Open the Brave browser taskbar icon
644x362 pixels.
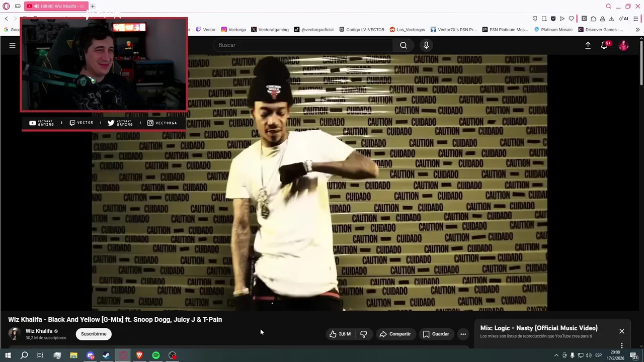pyautogui.click(x=139, y=355)
